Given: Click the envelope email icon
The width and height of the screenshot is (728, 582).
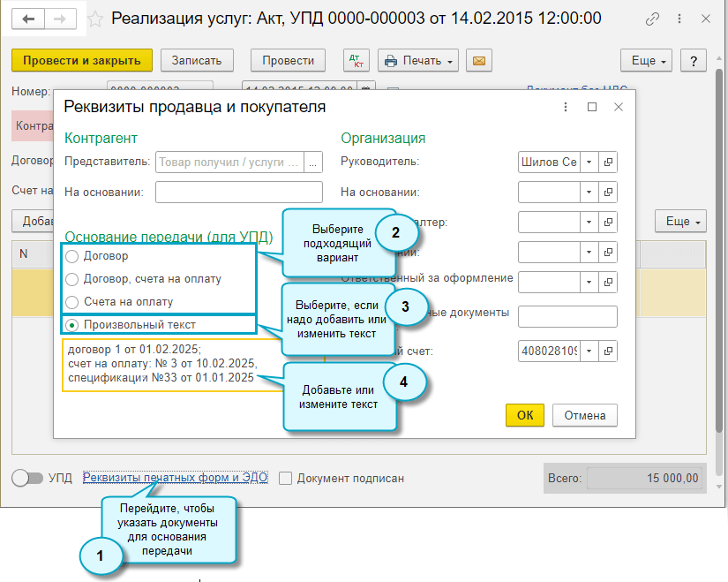Looking at the screenshot, I should pyautogui.click(x=479, y=61).
